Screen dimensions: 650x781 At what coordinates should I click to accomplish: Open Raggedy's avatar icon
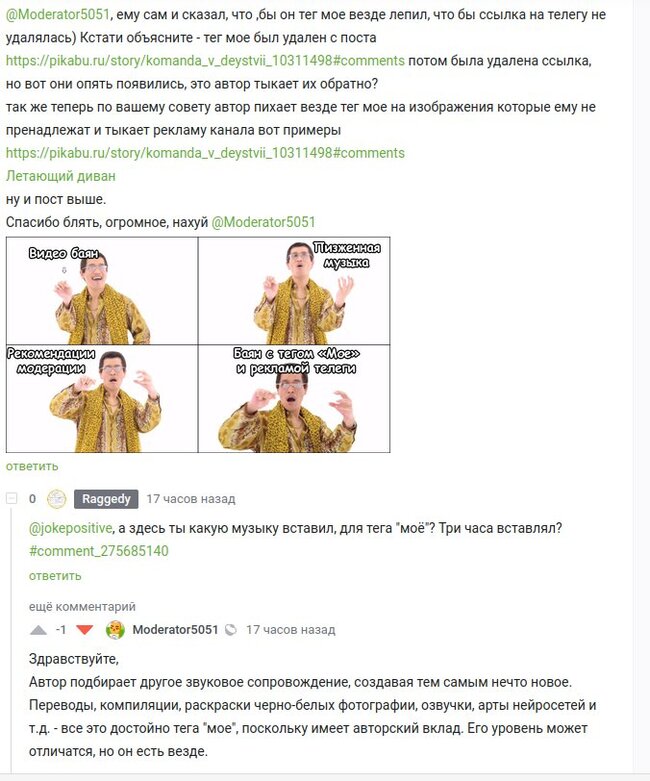pos(56,499)
